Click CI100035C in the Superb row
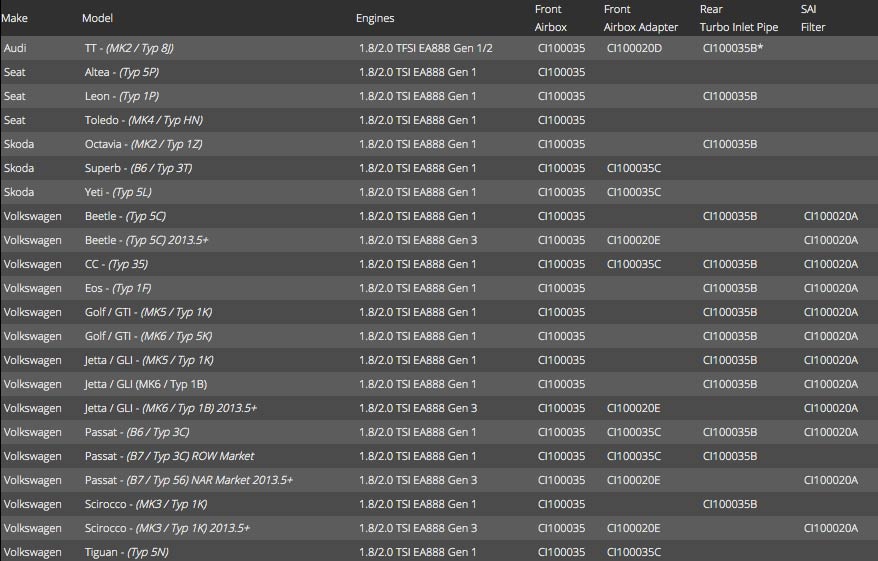Viewport: 878px width, 561px height. click(x=634, y=168)
